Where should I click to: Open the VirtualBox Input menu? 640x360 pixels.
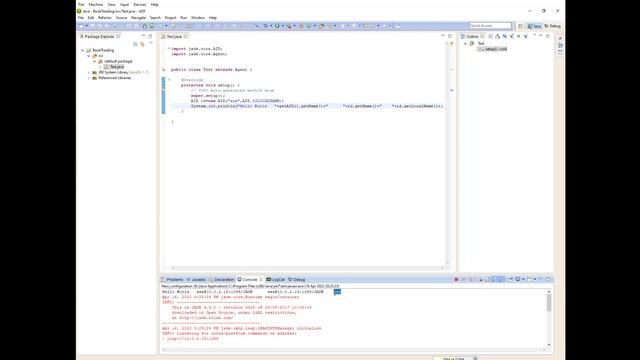click(124, 4)
